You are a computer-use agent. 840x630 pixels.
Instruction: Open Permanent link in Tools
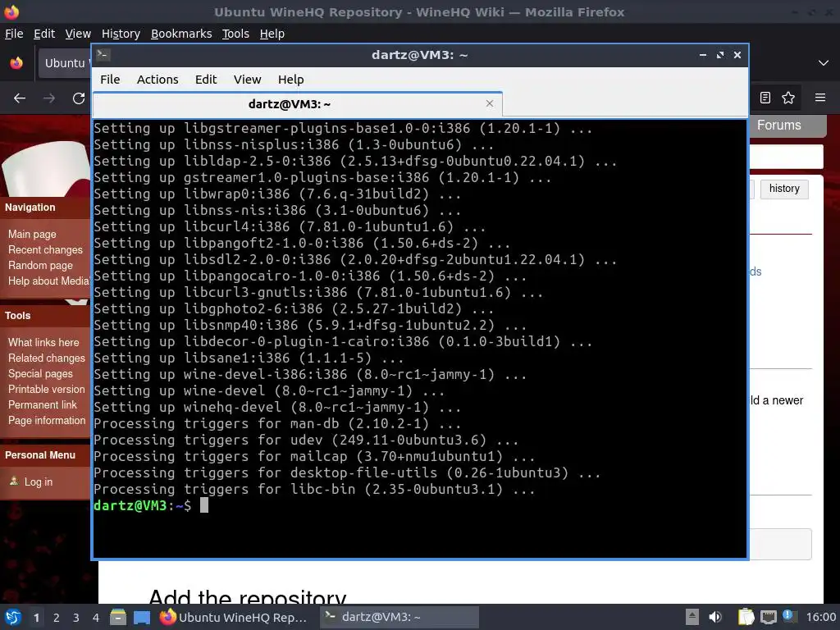tap(43, 404)
